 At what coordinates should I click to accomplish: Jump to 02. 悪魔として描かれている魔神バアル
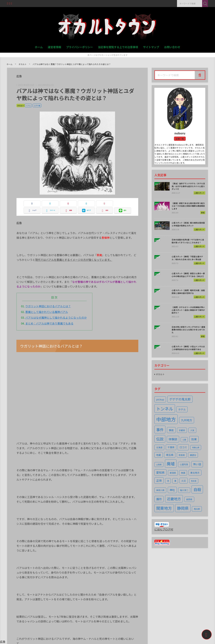tap(47, 312)
